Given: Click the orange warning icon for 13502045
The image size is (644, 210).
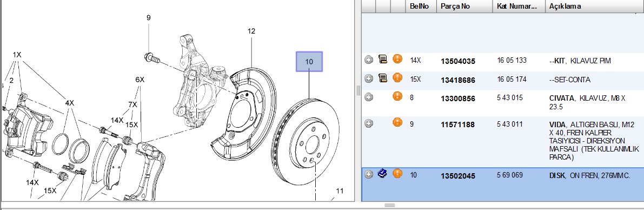Looking at the screenshot, I should [x=397, y=173].
